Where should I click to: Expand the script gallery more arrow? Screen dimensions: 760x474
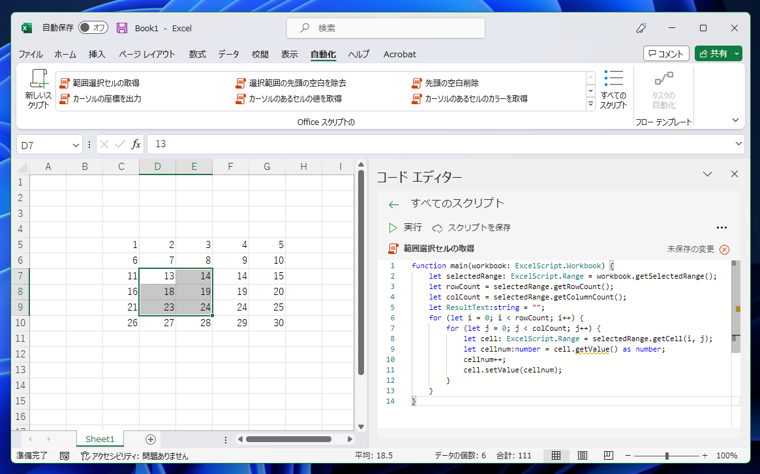590,103
